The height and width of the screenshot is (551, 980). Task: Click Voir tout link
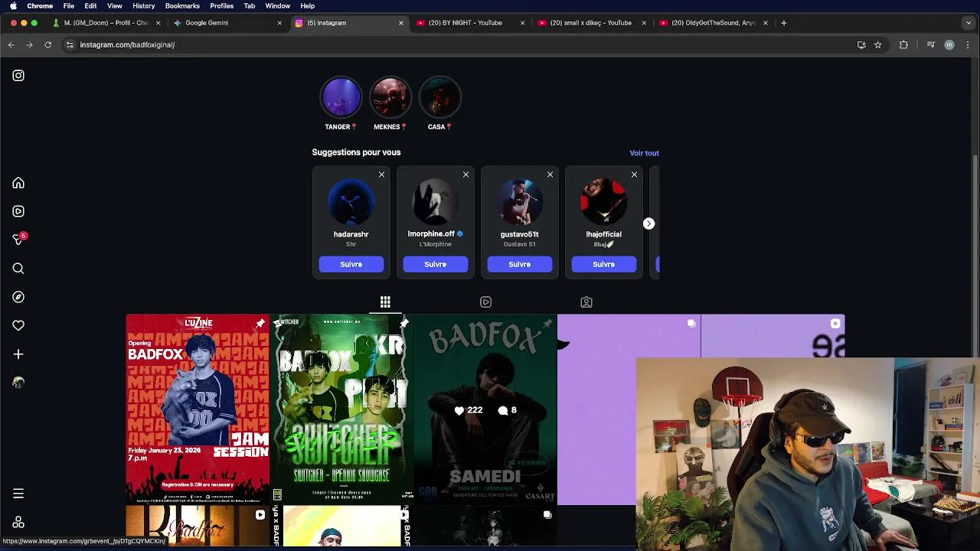pos(644,153)
